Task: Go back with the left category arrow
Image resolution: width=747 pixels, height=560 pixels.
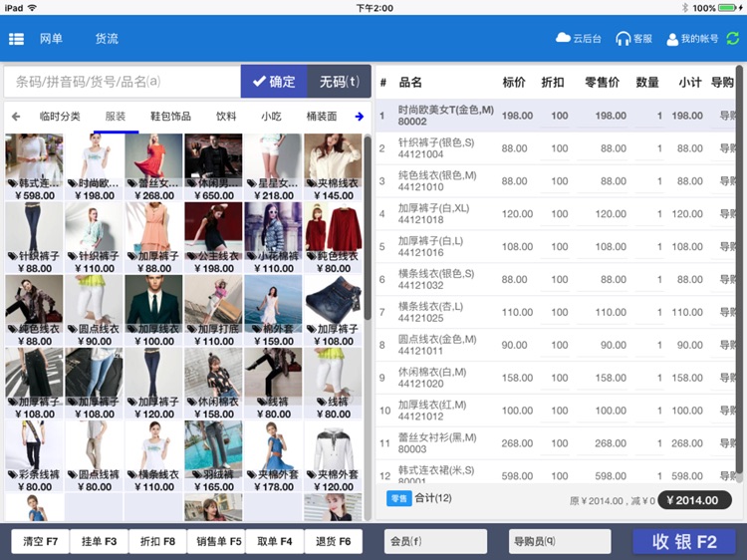Action: [16, 117]
